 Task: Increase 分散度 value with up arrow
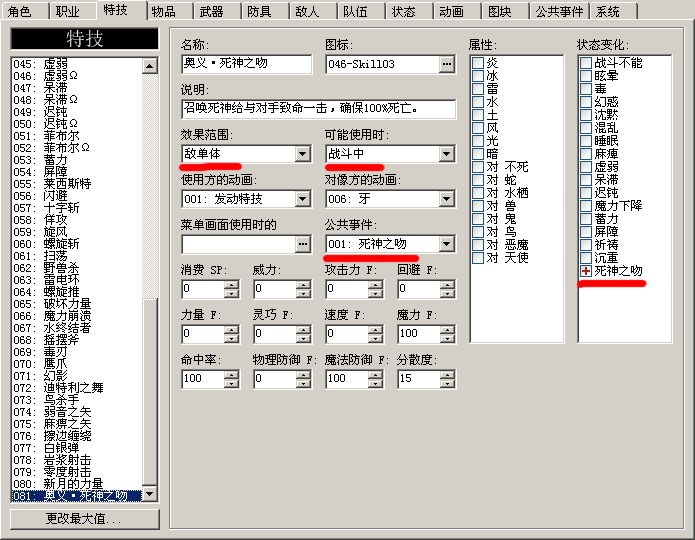447,375
